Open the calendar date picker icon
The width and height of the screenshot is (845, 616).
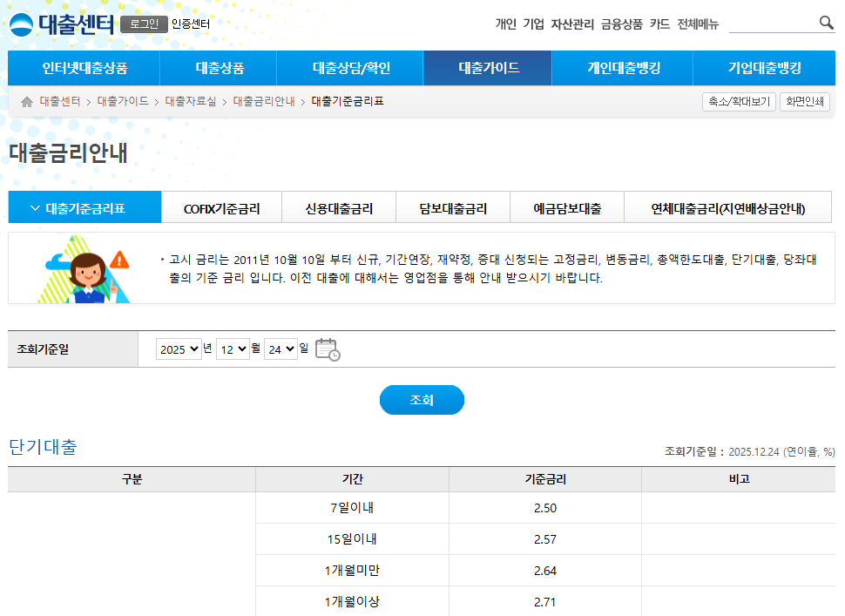(327, 349)
